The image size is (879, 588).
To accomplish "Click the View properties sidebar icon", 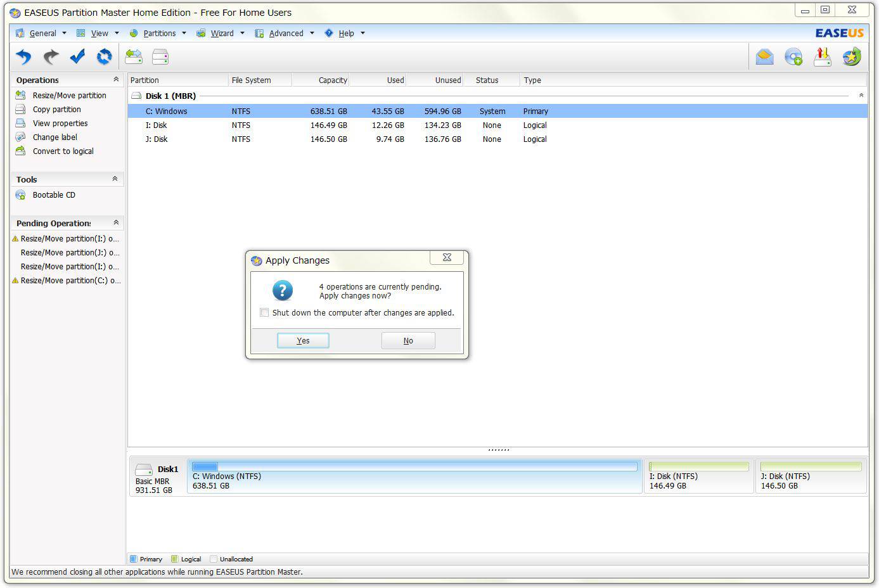I will coord(20,123).
